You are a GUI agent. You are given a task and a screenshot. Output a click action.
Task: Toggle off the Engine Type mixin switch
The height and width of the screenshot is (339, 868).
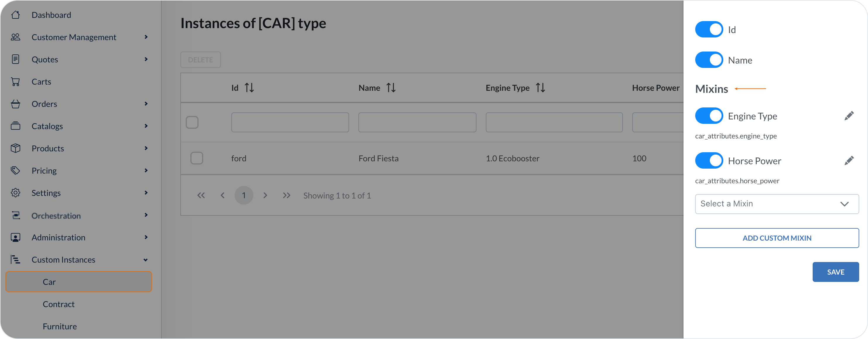click(709, 116)
